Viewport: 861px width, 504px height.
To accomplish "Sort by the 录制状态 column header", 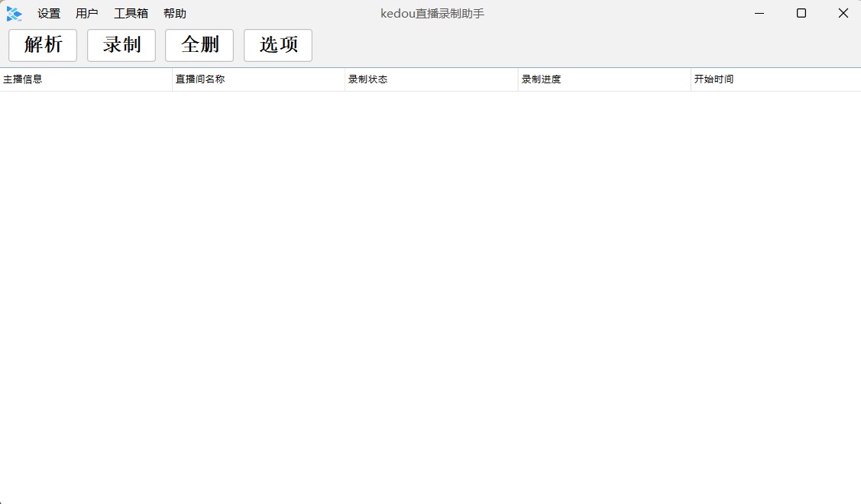I will click(x=432, y=79).
